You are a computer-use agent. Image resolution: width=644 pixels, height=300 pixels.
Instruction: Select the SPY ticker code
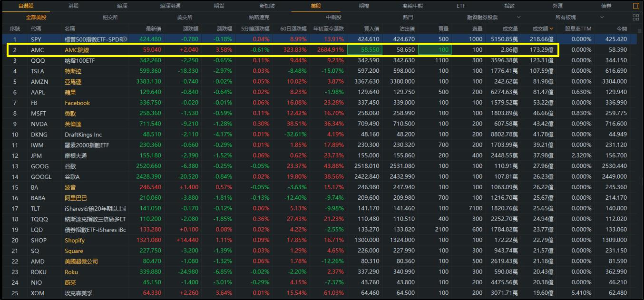pyautogui.click(x=36, y=39)
